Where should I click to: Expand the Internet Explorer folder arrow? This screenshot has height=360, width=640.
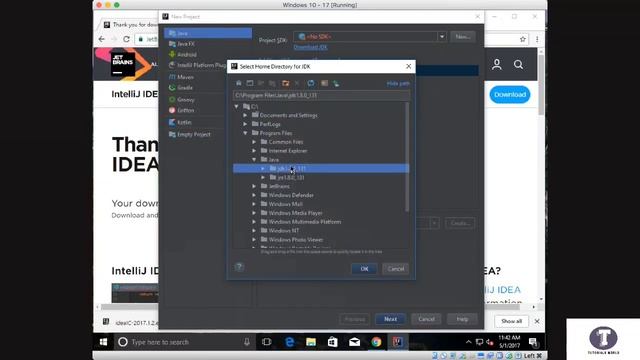254,151
